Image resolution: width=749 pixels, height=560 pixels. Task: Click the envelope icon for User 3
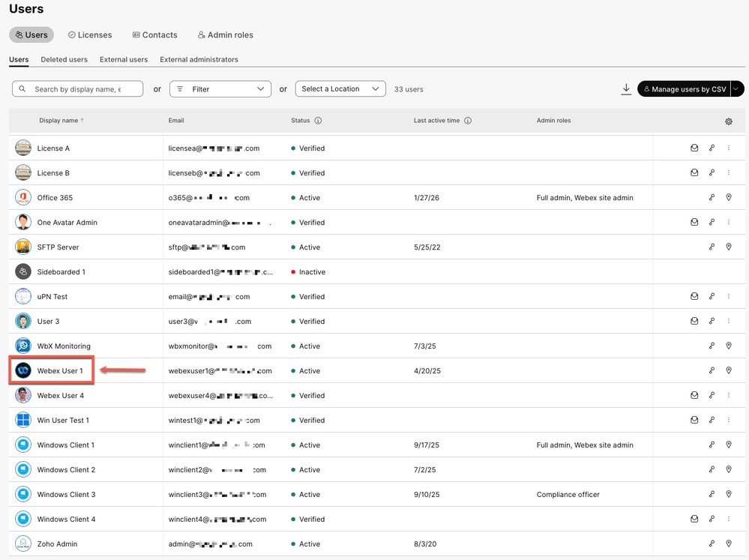point(694,321)
